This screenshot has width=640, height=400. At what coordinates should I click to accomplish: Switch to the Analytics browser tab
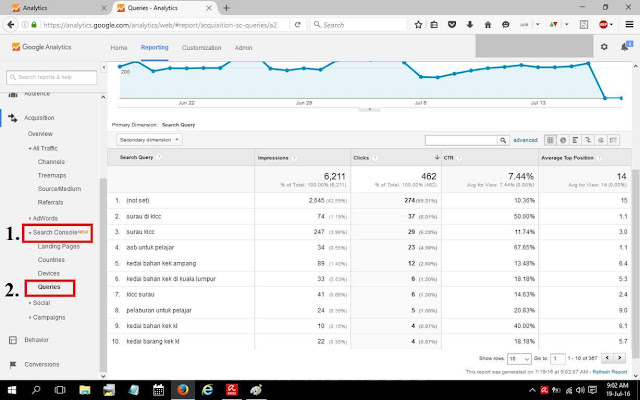(55, 8)
